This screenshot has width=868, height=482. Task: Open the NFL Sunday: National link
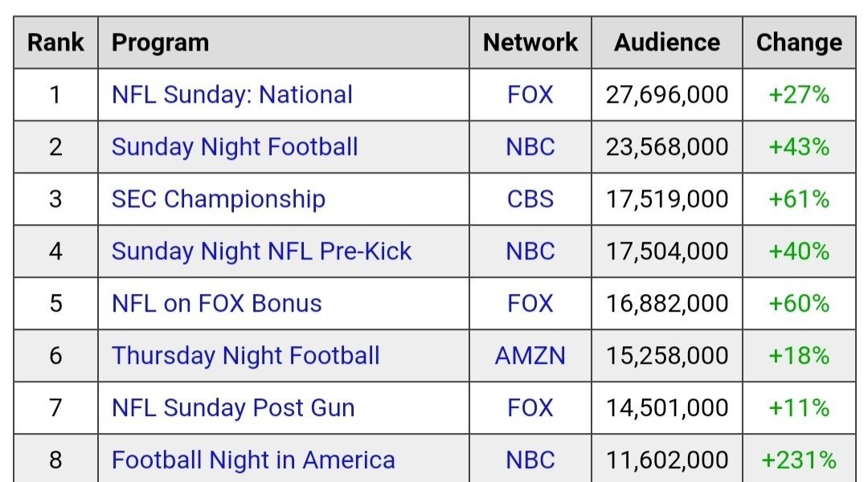click(231, 95)
